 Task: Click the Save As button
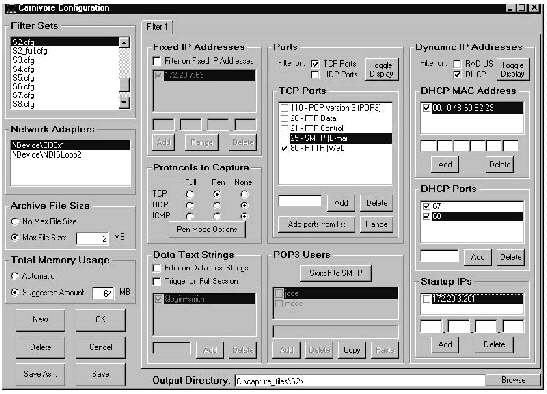point(40,374)
